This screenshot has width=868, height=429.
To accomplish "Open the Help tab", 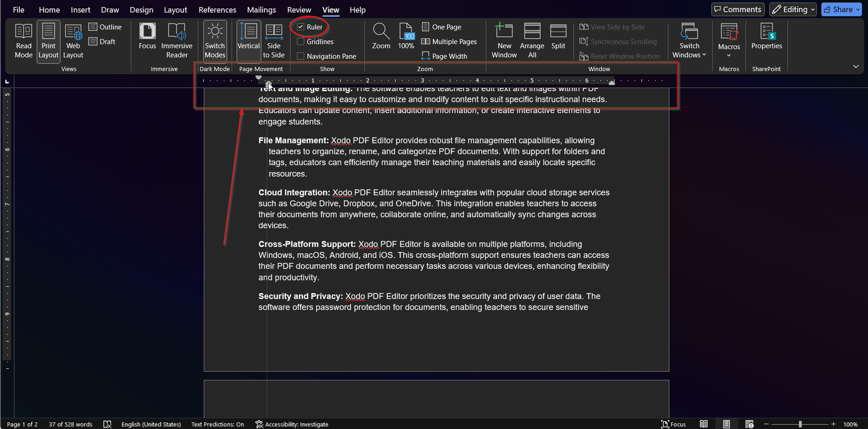I will point(358,10).
